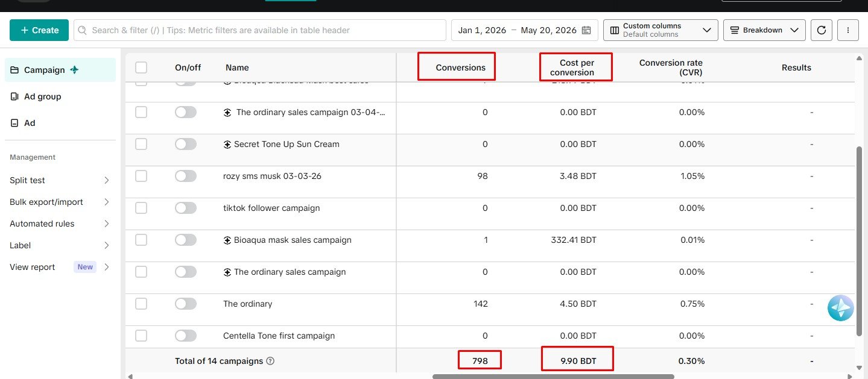Open Centella Tone first campaign link

(x=279, y=336)
